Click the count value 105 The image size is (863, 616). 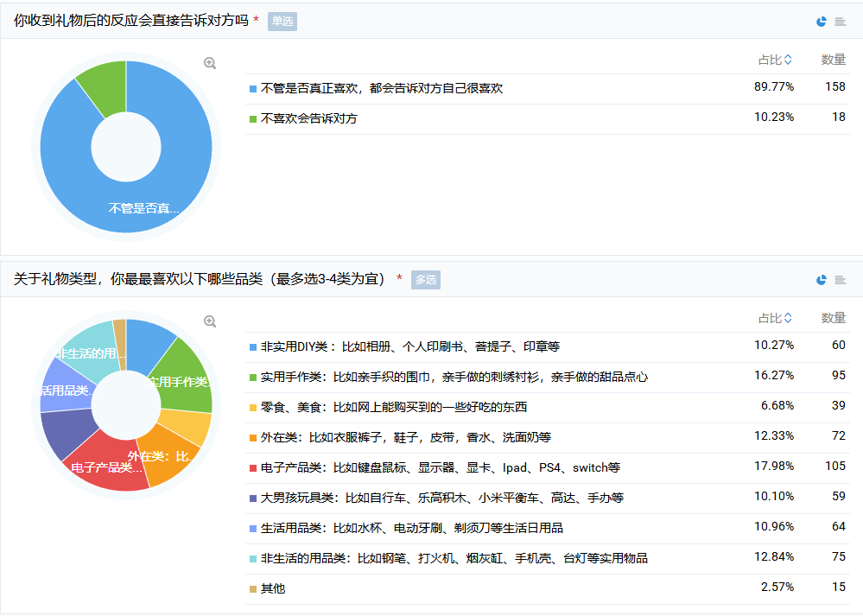pyautogui.click(x=835, y=466)
